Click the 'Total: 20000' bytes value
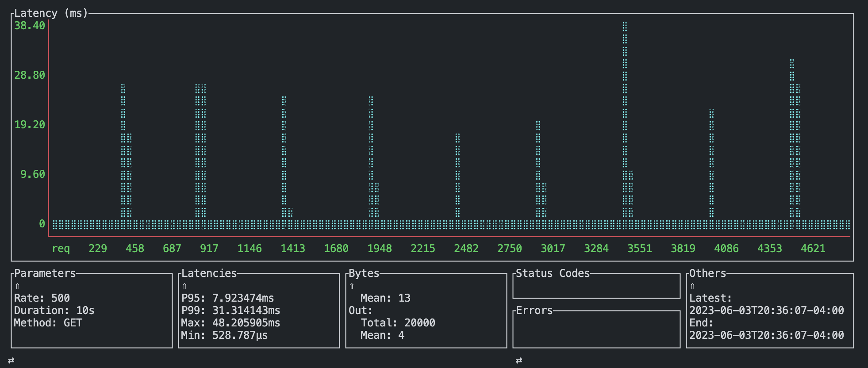This screenshot has width=868, height=368. pos(398,323)
